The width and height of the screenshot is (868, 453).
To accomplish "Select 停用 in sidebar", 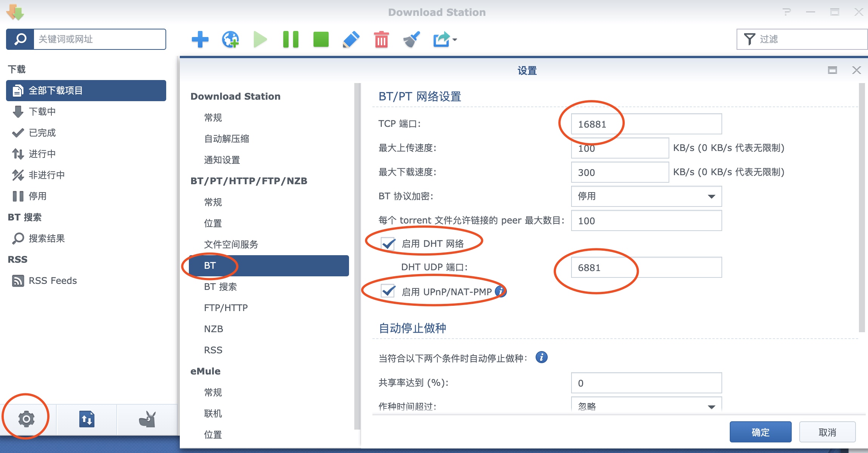I will pos(86,196).
